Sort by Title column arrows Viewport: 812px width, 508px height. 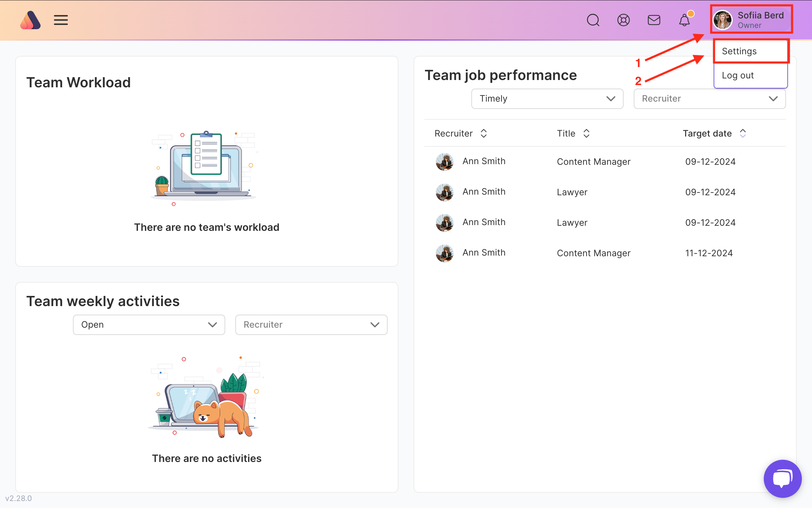pyautogui.click(x=586, y=133)
